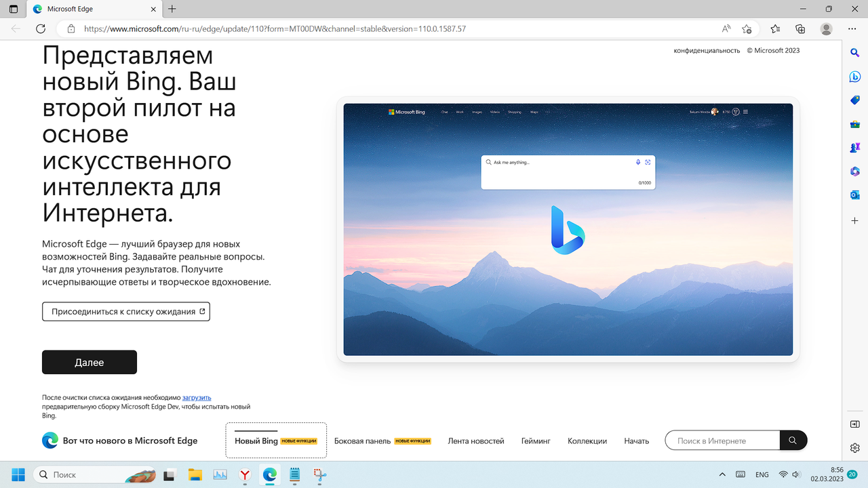Open the Notepad taskbar icon

tap(295, 474)
